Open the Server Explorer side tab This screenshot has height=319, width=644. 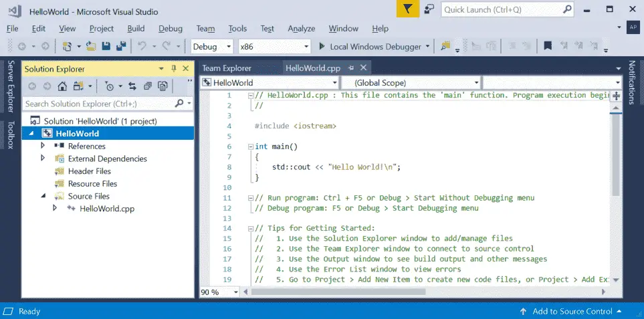pos(11,86)
